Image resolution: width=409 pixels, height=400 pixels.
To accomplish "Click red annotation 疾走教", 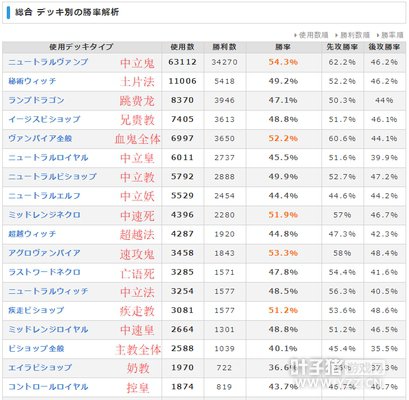I will pyautogui.click(x=137, y=311).
